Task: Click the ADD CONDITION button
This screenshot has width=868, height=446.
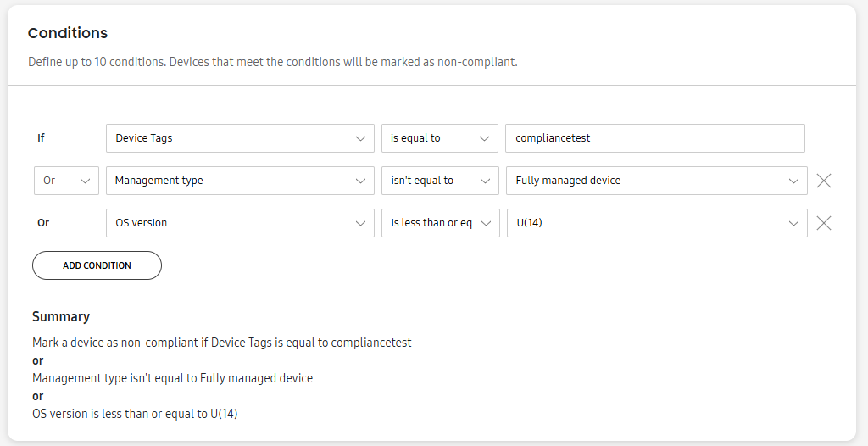Action: click(97, 265)
